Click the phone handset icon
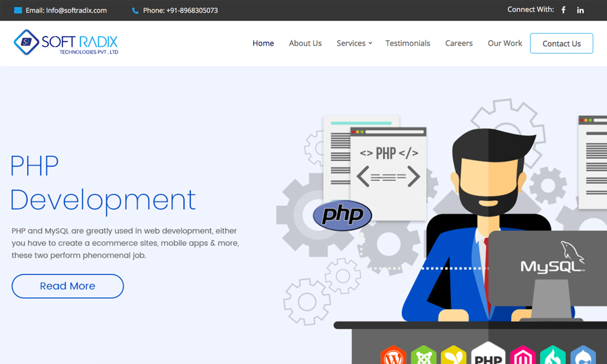 coord(135,10)
